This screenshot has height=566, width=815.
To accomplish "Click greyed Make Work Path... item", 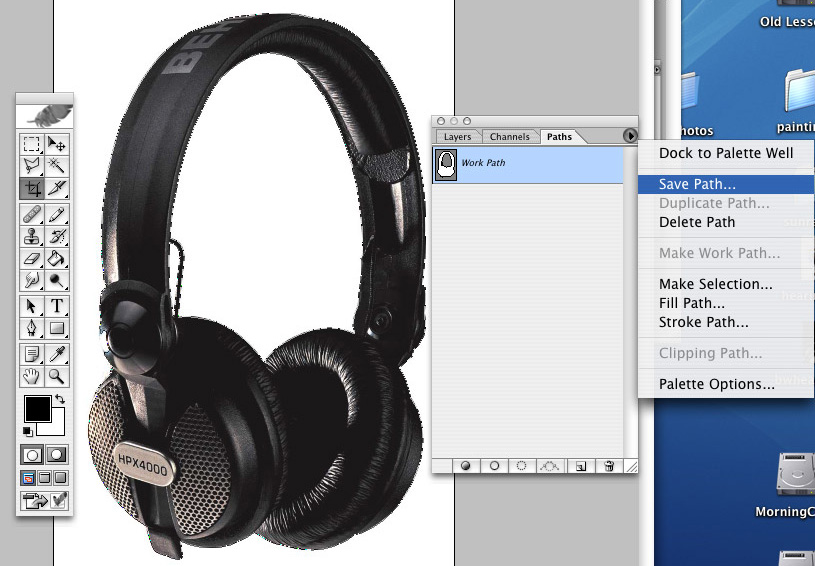I will [726, 253].
